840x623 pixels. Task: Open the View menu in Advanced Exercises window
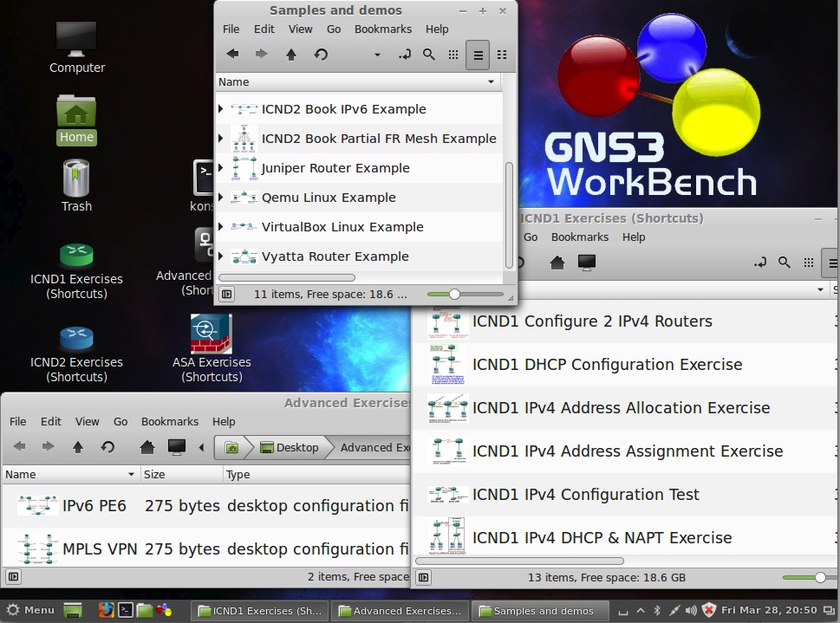pos(87,421)
